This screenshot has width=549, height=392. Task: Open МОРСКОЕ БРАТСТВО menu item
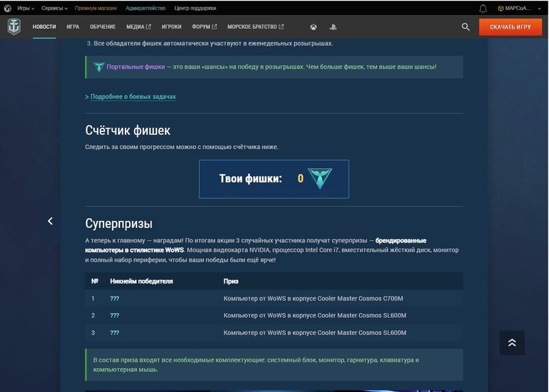pos(255,27)
